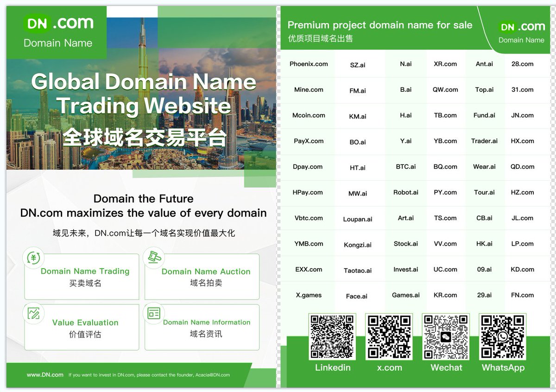Choose QW.com in the list

[445, 89]
